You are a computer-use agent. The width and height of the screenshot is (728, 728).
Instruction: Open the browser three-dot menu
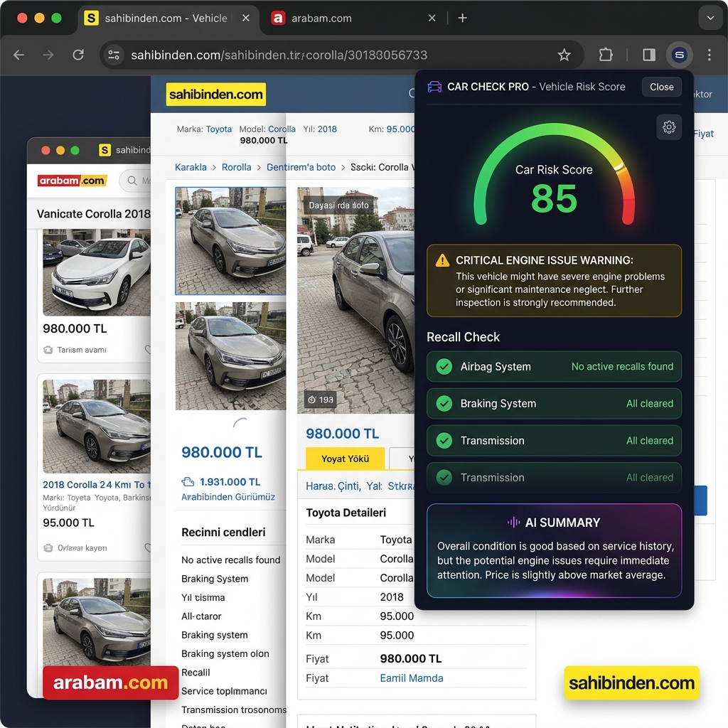pyautogui.click(x=709, y=55)
